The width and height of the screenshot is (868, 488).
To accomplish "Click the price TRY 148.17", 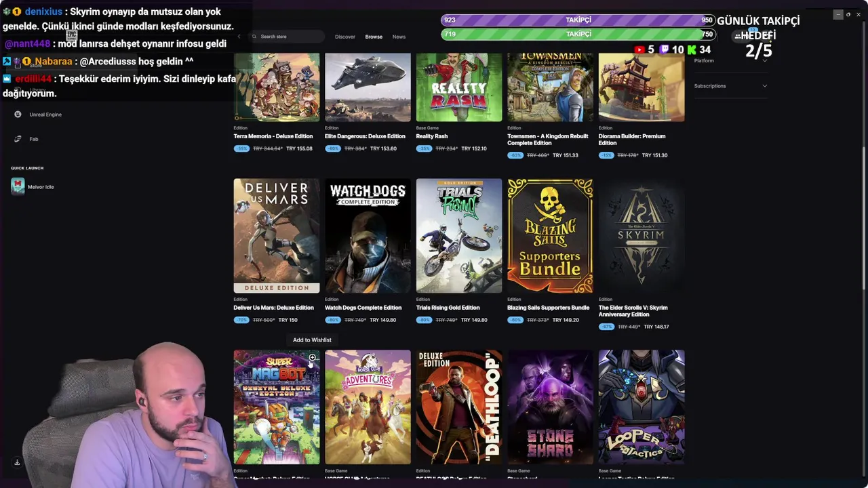I will [x=656, y=327].
